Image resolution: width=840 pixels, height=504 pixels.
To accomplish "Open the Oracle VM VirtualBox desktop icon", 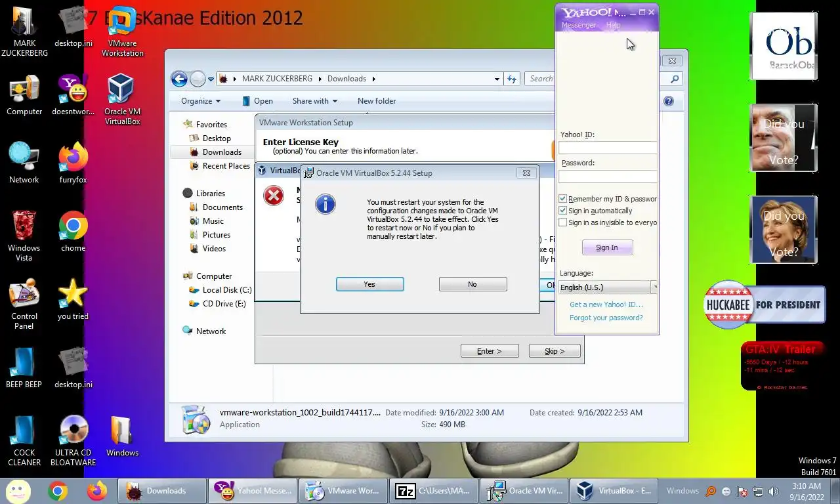I will (122, 98).
